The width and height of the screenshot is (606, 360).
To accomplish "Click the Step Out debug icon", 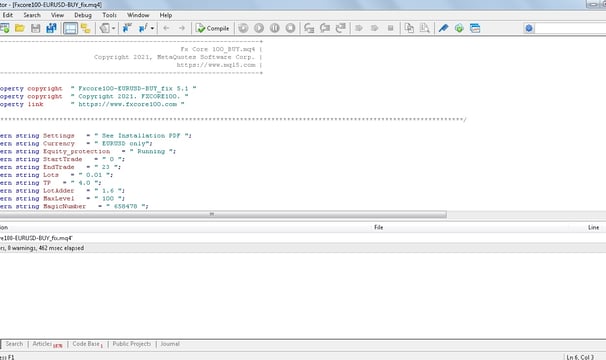I will pyautogui.click(x=340, y=28).
